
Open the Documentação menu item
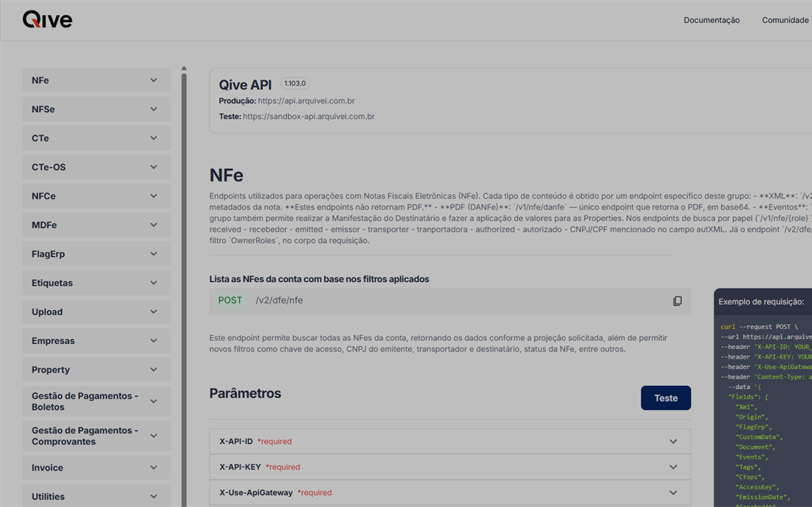[x=712, y=20]
